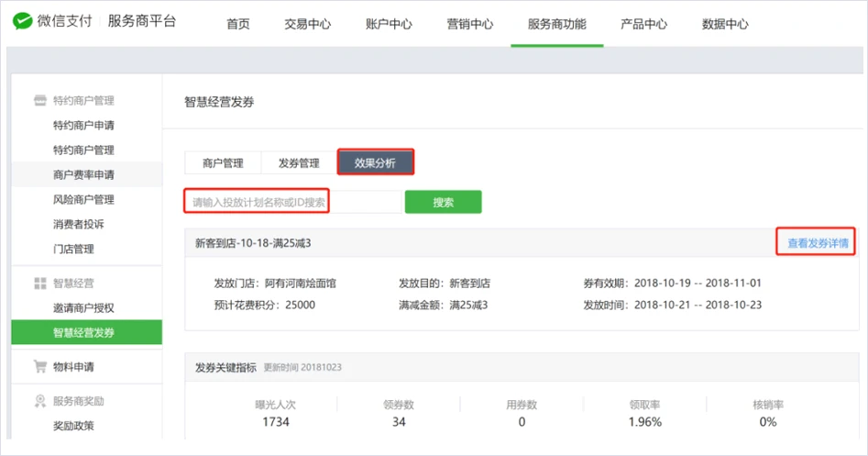The height and width of the screenshot is (456, 868).
Task: Focus the plan name or ID search field
Action: [x=293, y=202]
